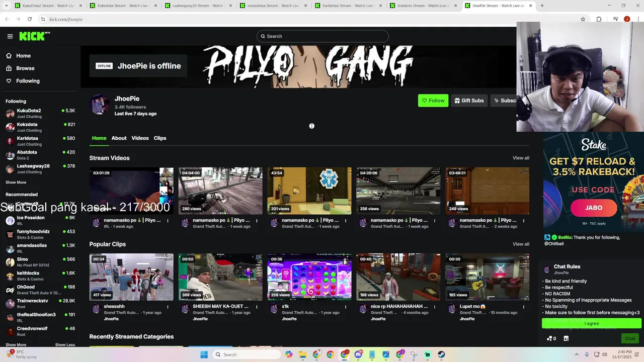Open options for the 3:01:29 stream video
Screen dimensions: 644x362
click(168, 220)
